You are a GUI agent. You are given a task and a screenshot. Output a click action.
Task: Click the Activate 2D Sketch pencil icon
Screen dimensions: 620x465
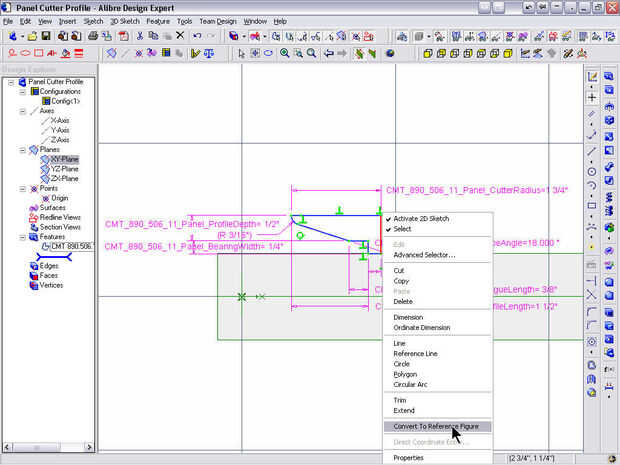click(x=592, y=78)
